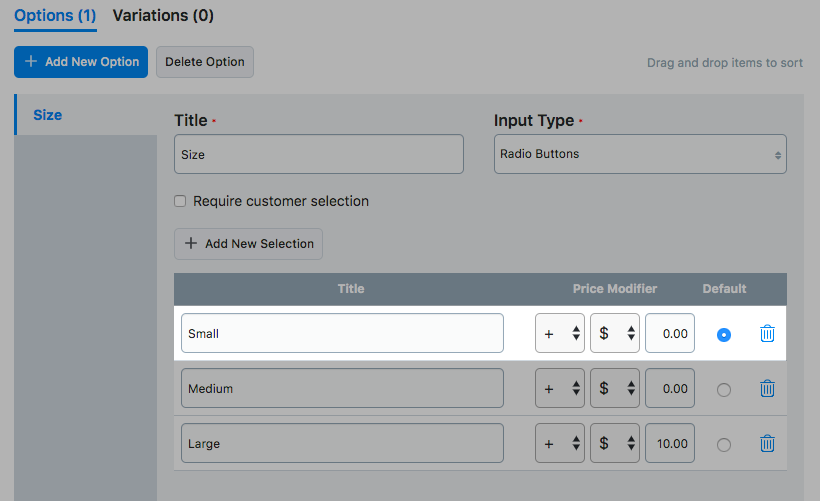820x501 pixels.
Task: Expand the dollar currency dropdown for Small
Action: [x=615, y=334]
